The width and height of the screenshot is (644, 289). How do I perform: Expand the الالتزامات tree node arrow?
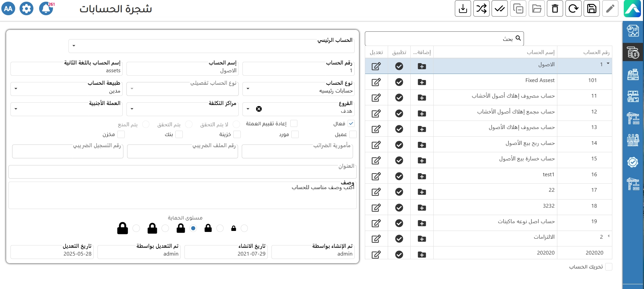[x=609, y=236]
